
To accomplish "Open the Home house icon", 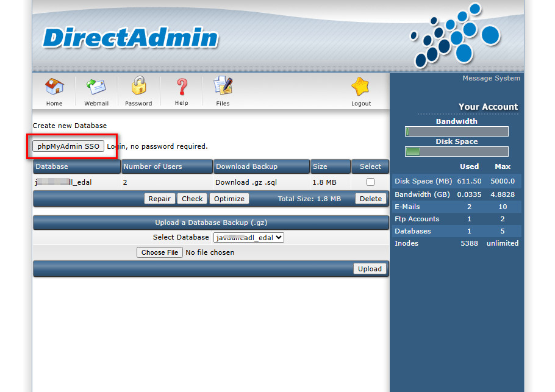I will pyautogui.click(x=54, y=87).
